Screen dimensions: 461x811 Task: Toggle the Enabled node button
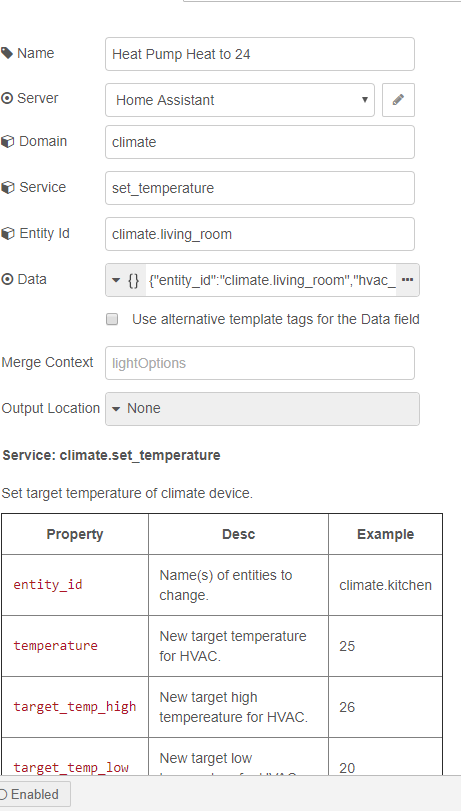tap(34, 794)
